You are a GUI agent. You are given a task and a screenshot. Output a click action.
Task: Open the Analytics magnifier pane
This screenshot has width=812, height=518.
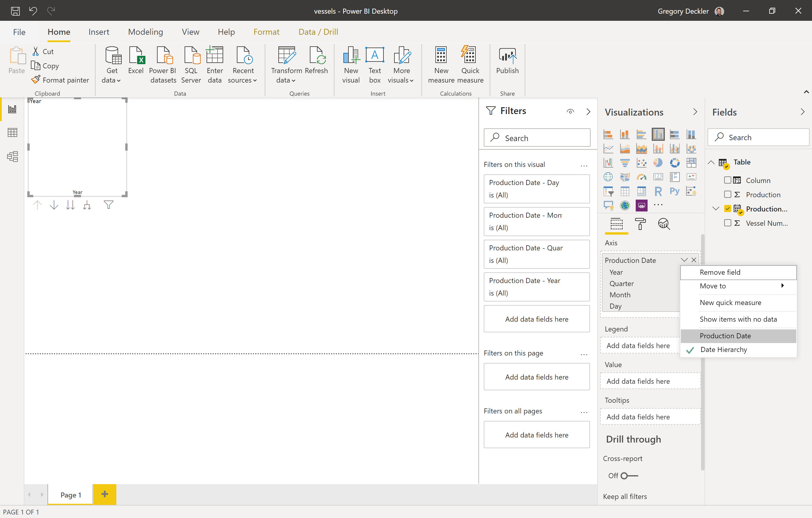coord(664,224)
